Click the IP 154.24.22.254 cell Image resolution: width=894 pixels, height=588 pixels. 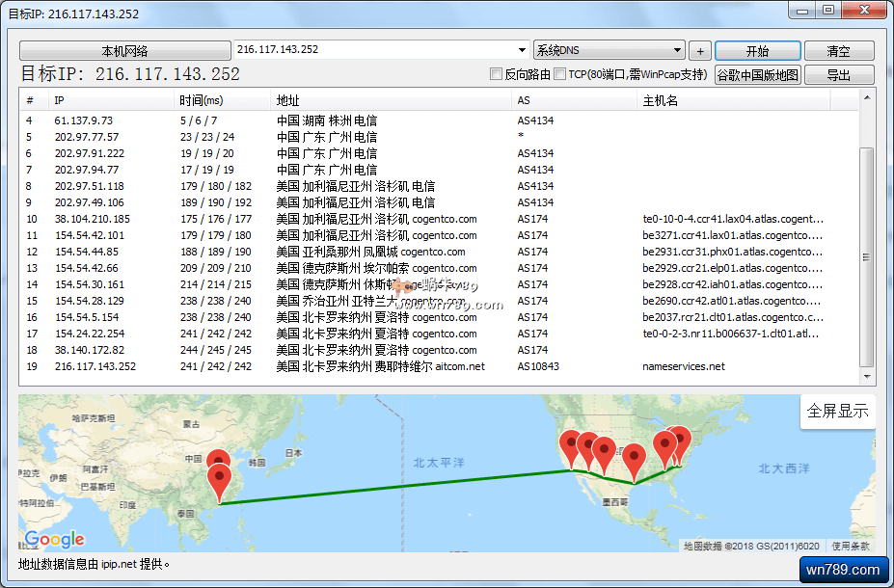(x=90, y=334)
